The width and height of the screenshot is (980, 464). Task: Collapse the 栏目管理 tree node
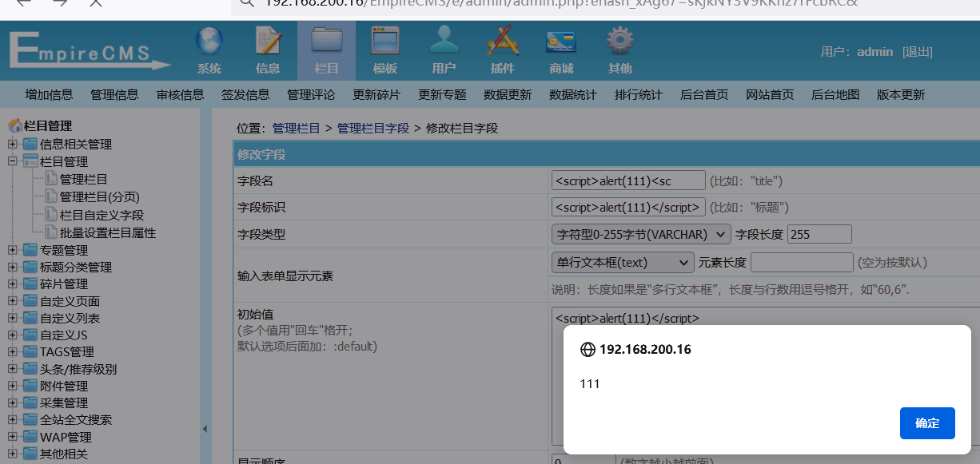tap(12, 161)
